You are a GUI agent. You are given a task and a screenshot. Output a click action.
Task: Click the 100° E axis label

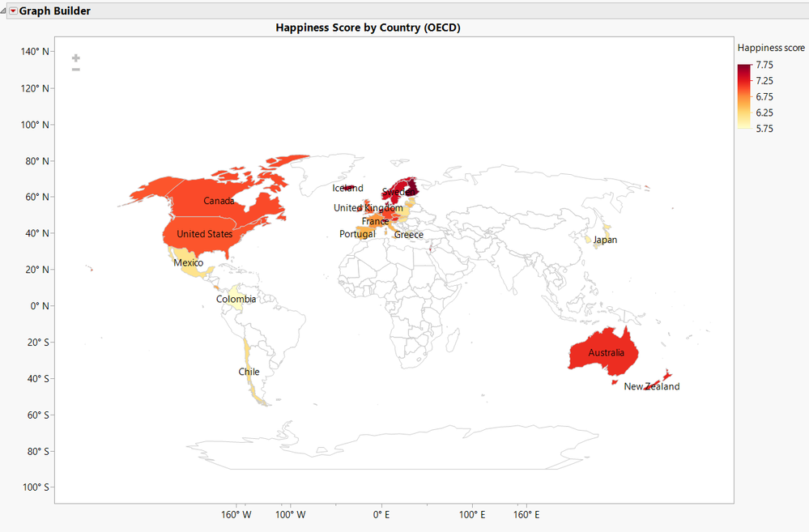pos(472,515)
